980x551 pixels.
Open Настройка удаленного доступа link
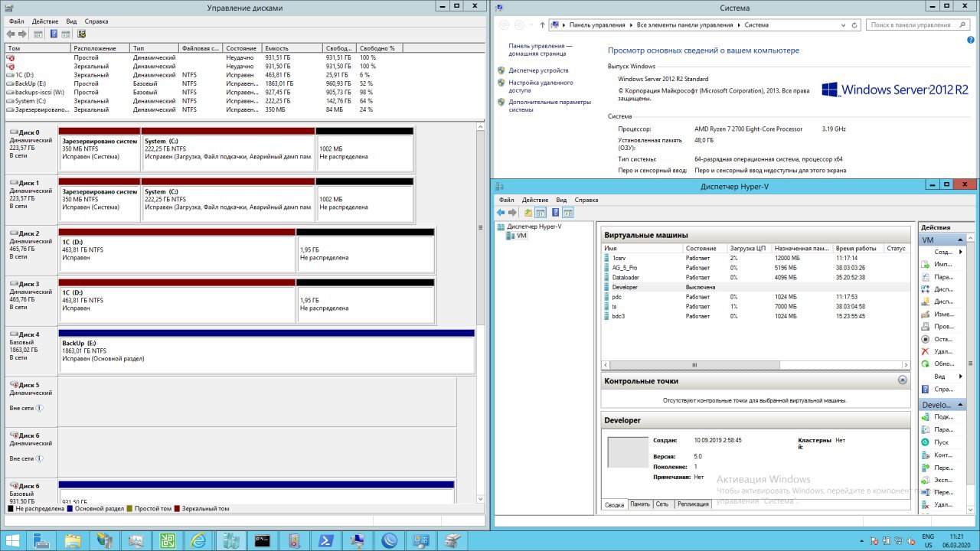[541, 86]
